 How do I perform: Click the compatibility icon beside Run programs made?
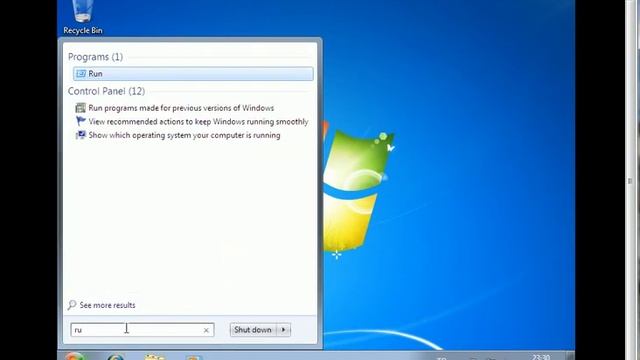(x=80, y=108)
